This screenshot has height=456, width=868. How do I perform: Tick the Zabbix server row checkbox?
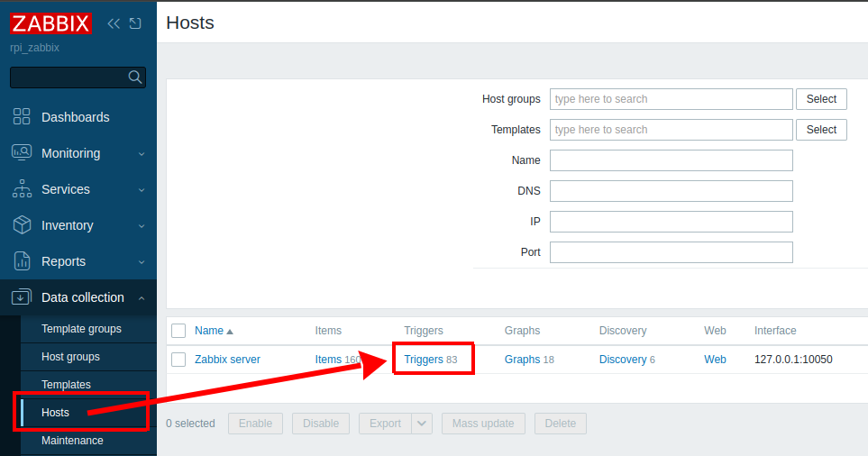tap(178, 360)
